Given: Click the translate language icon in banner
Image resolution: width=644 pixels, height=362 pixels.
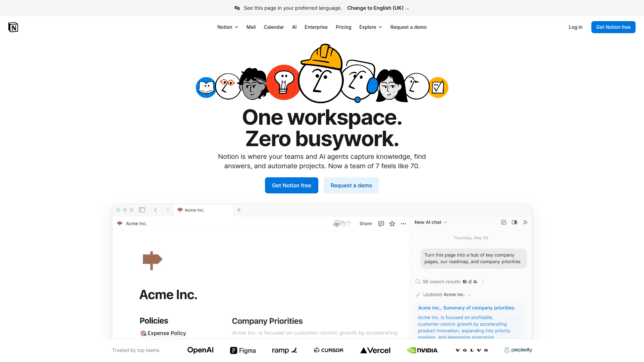Looking at the screenshot, I should point(237,8).
